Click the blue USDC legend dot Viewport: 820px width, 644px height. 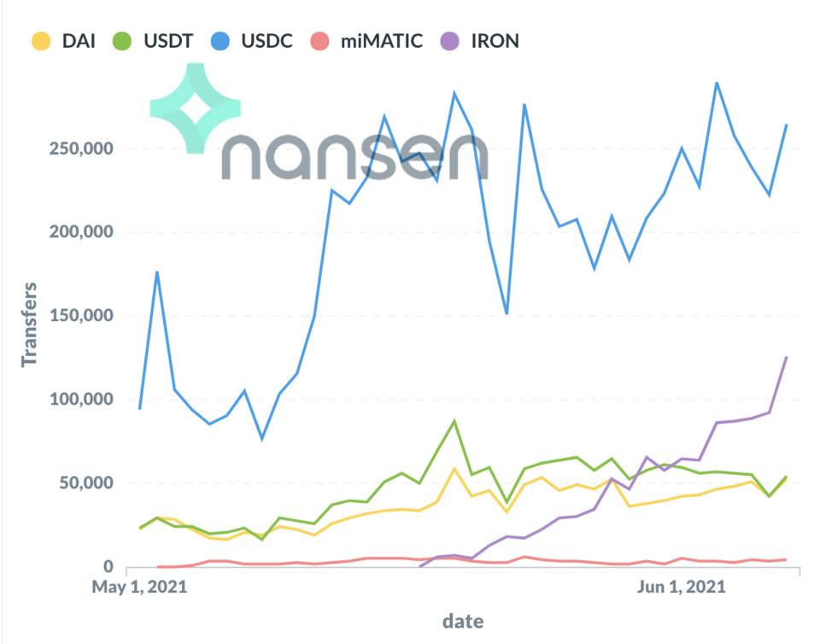pyautogui.click(x=220, y=41)
